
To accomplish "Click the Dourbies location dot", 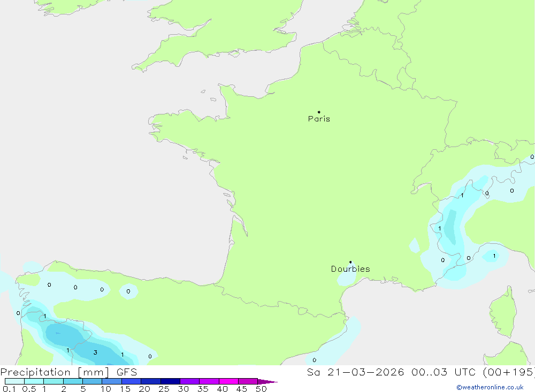I will [x=350, y=262].
